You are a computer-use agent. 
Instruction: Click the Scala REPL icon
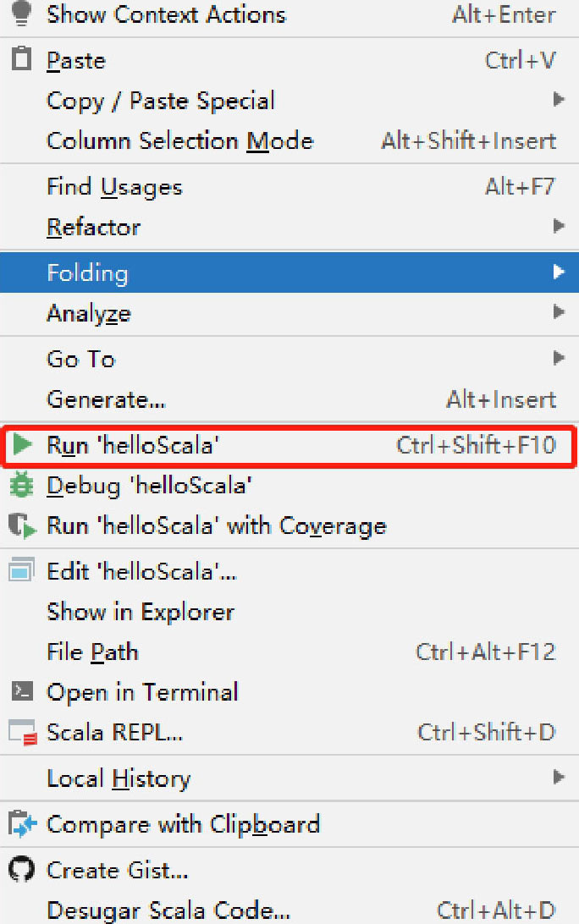coord(23,733)
